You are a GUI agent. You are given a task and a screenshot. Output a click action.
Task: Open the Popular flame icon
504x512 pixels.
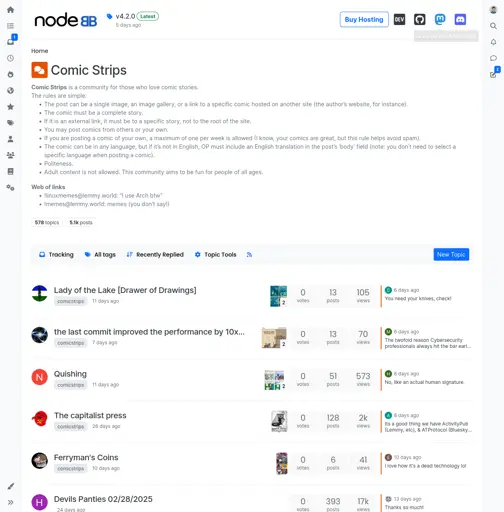click(x=10, y=74)
